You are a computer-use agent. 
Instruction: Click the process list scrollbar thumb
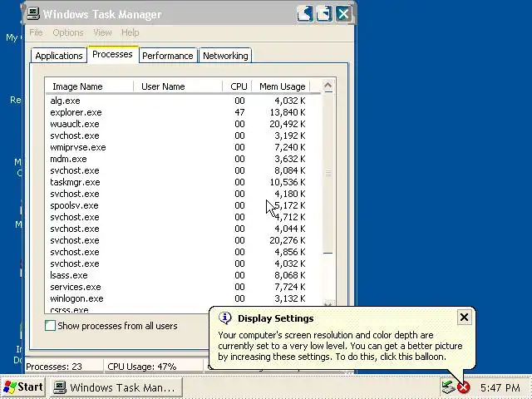(328, 173)
